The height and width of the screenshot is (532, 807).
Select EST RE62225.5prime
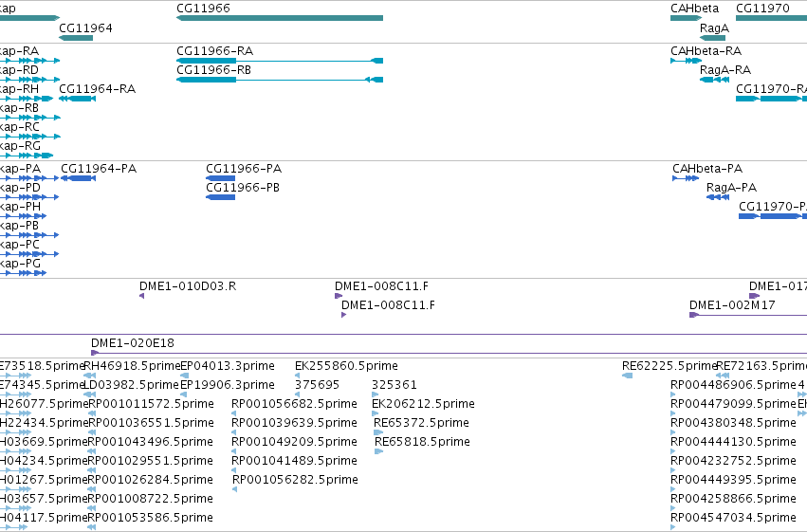628,376
